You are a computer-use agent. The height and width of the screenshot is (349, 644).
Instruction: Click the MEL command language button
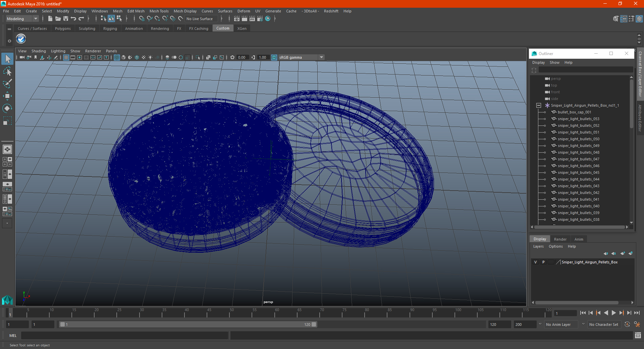pos(13,336)
